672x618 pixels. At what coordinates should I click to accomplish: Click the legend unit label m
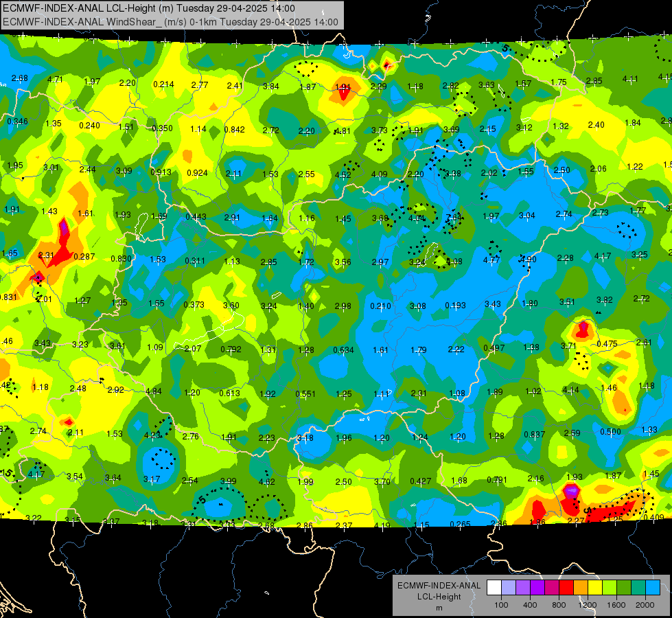tap(439, 608)
